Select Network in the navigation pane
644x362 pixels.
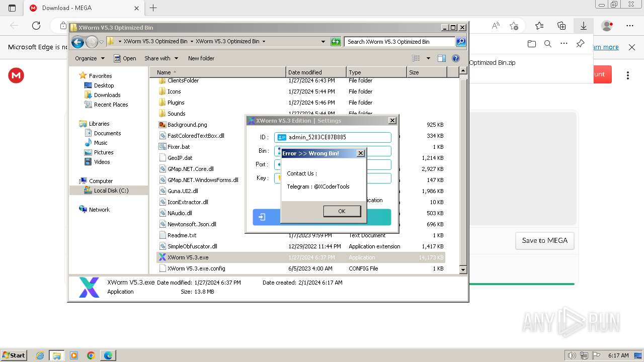(x=99, y=210)
